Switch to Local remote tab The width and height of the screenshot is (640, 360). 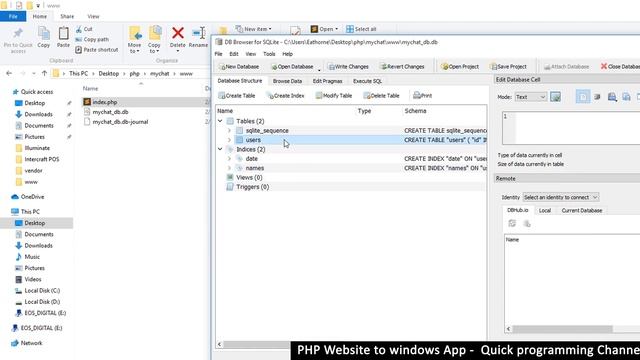click(x=544, y=211)
